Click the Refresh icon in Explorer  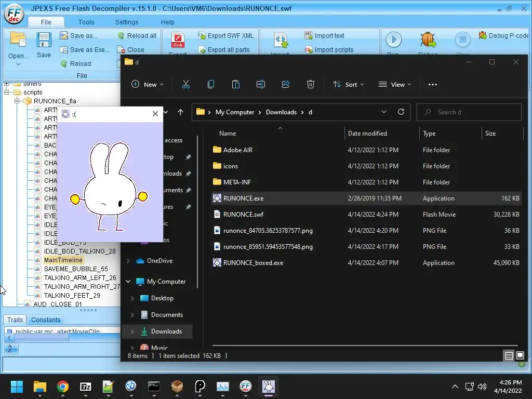(x=401, y=112)
